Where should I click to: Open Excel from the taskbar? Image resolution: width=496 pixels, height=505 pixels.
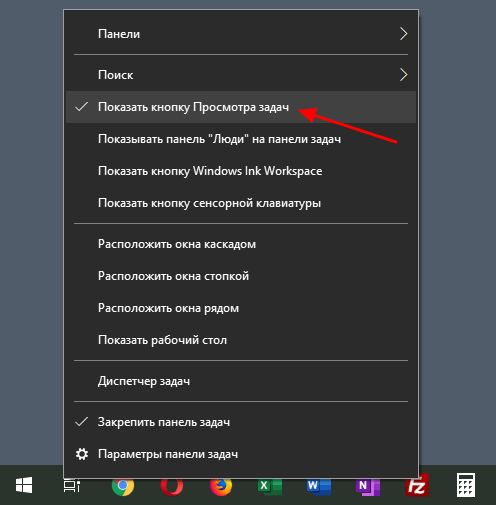click(270, 487)
